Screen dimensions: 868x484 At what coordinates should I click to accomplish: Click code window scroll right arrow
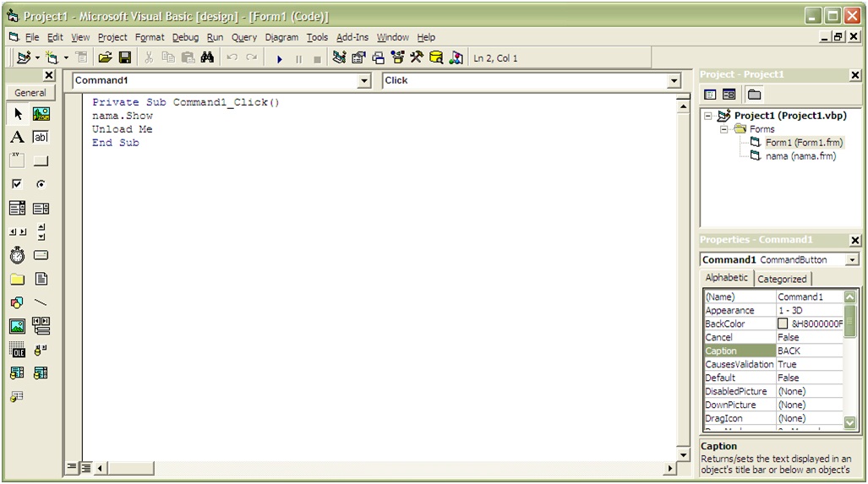[670, 468]
